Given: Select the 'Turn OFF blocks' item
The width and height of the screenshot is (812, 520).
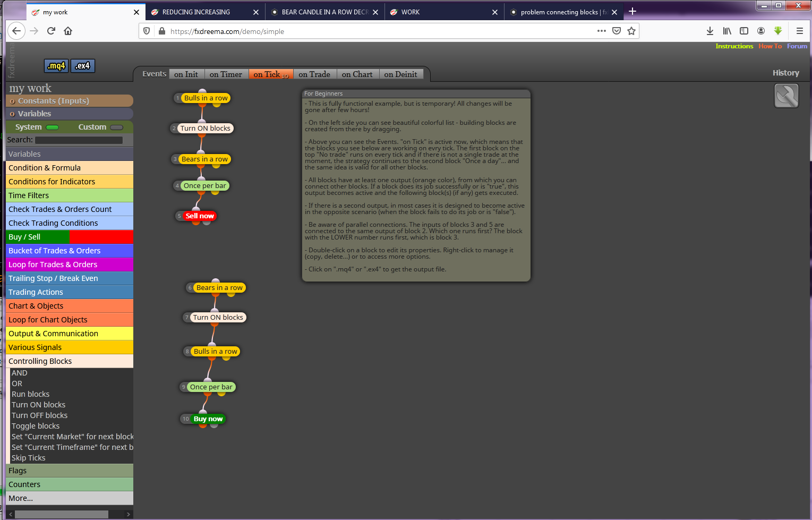Looking at the screenshot, I should (40, 415).
